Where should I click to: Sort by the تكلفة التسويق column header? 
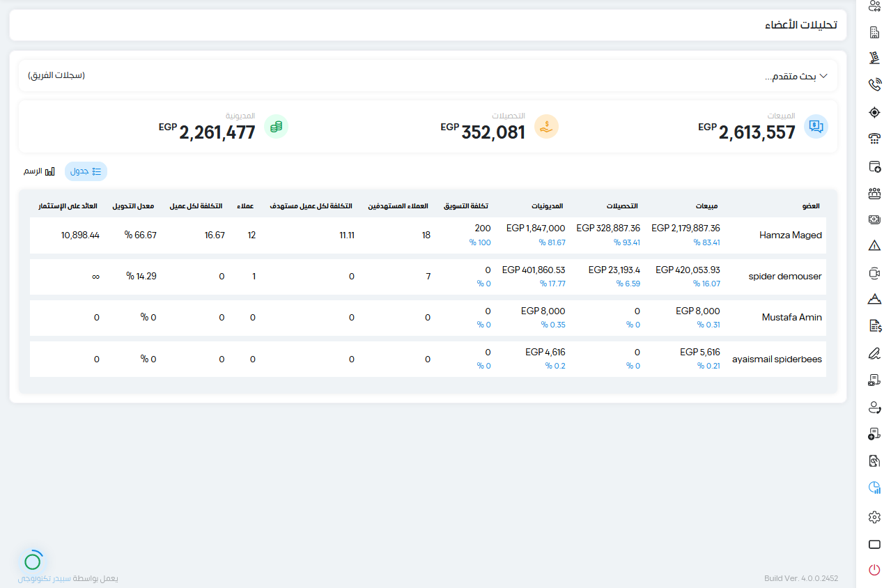pos(466,206)
